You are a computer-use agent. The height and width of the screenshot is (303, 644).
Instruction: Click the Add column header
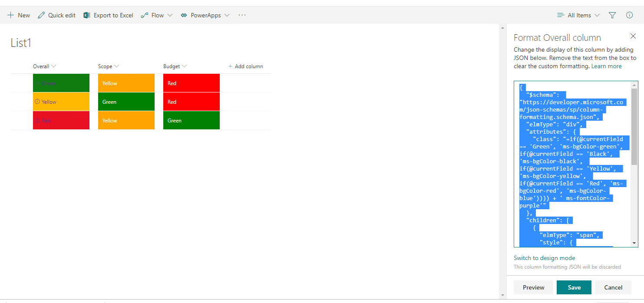point(246,66)
